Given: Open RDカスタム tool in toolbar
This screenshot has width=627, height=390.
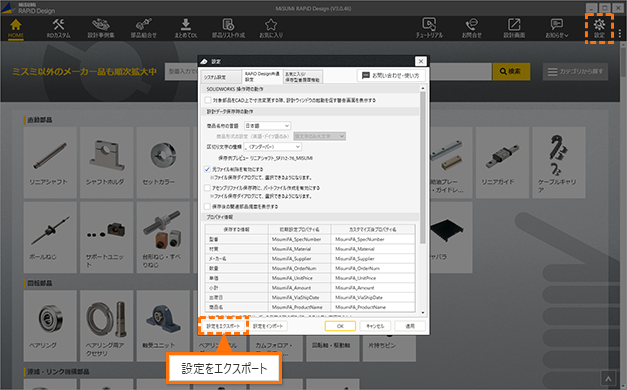Looking at the screenshot, I should (x=58, y=28).
